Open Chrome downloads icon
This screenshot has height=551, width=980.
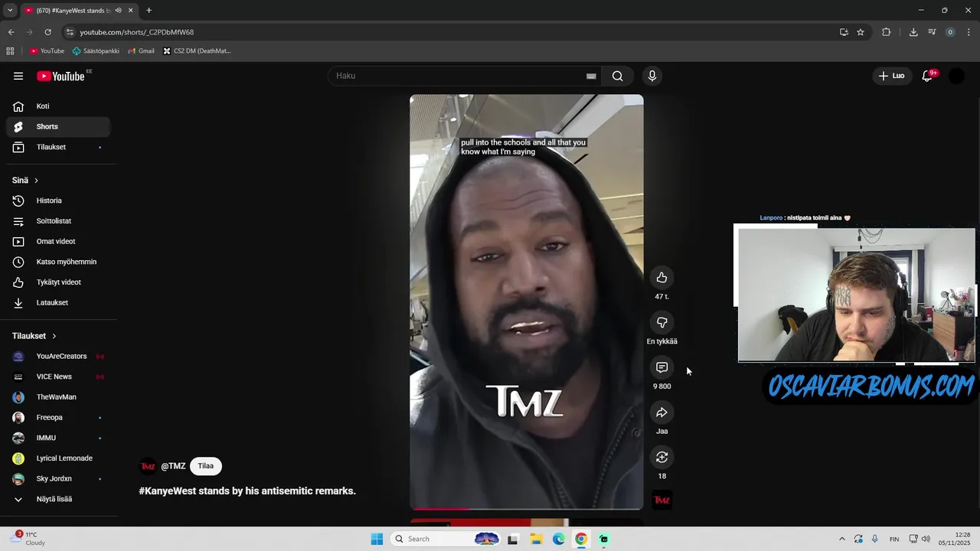913,32
